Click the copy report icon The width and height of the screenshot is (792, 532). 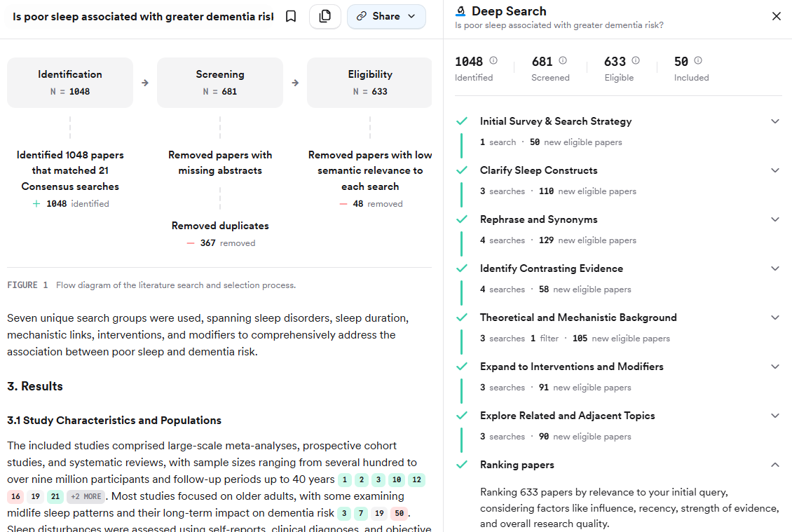pyautogui.click(x=325, y=15)
